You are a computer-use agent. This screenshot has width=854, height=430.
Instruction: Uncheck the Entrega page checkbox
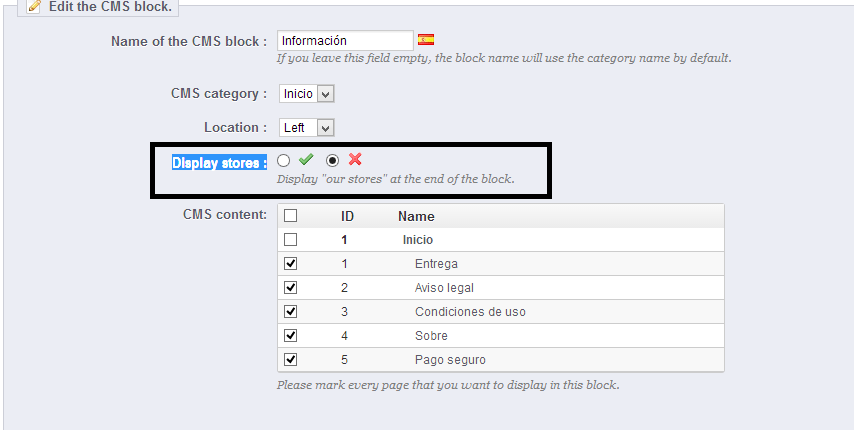click(291, 264)
